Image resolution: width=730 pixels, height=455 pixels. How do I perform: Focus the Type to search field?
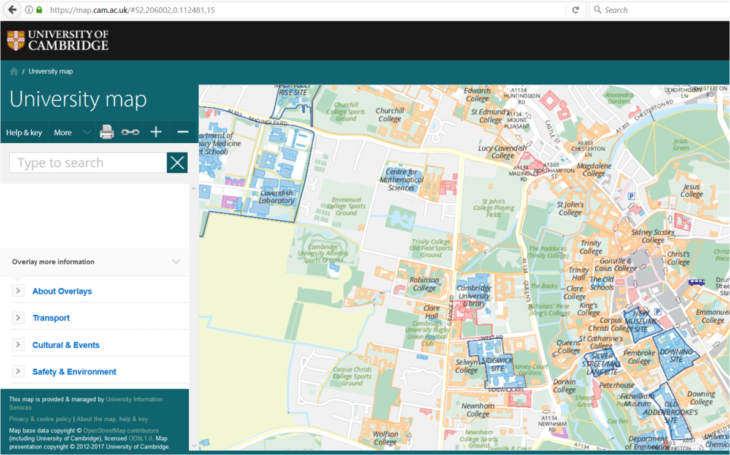tap(88, 163)
